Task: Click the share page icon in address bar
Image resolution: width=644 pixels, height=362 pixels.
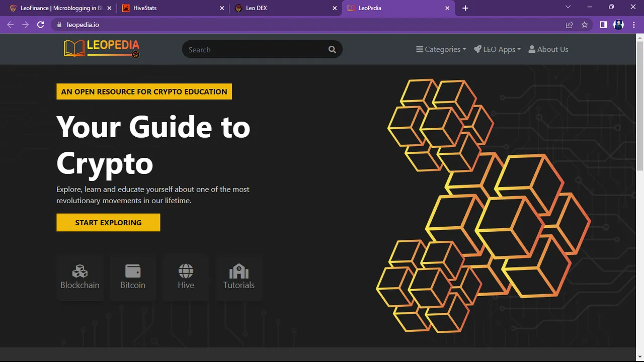Action: pyautogui.click(x=570, y=25)
